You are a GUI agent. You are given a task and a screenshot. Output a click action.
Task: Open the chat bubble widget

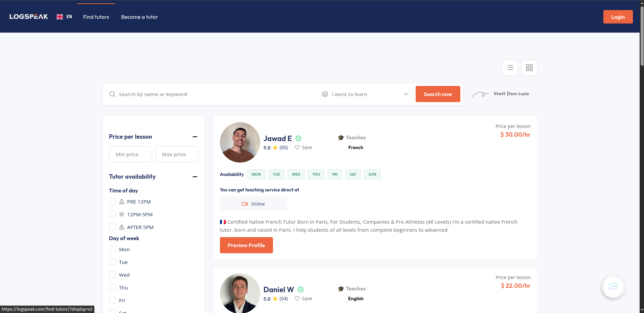click(613, 286)
